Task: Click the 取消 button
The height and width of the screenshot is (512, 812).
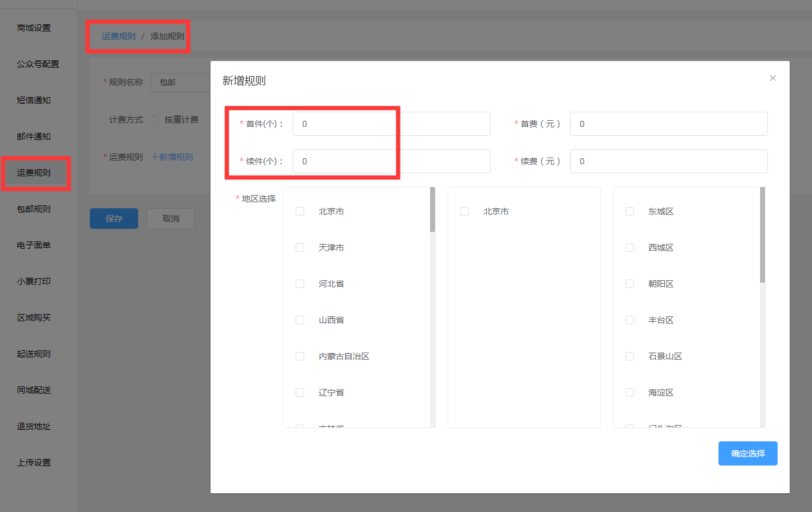Action: (171, 219)
